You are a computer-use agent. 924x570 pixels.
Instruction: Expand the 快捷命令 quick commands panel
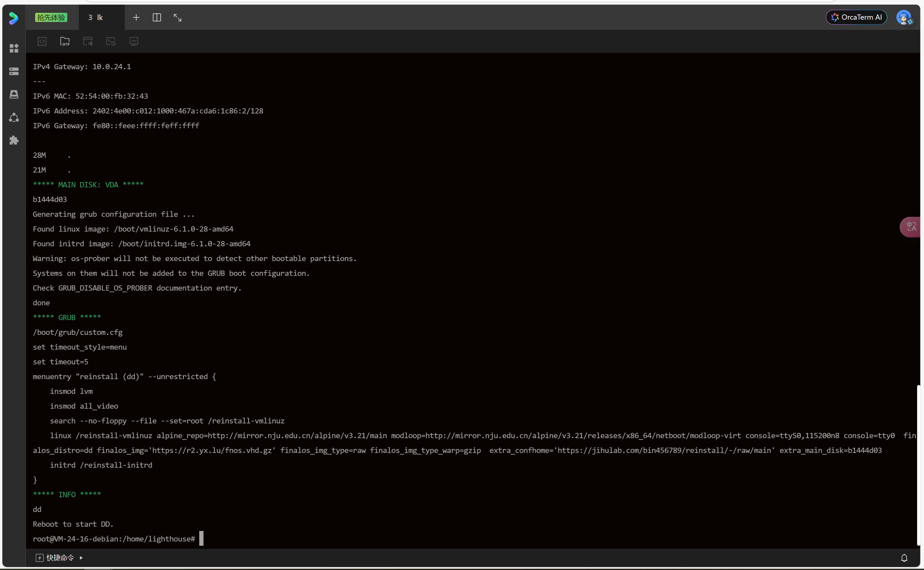(60, 558)
